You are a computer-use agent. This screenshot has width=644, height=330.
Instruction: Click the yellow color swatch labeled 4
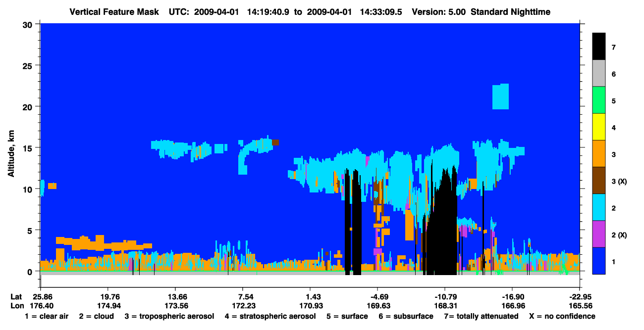coord(599,127)
